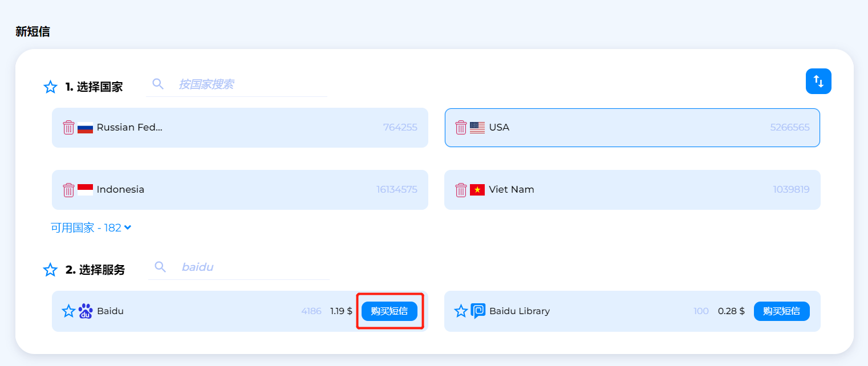Select the Viet Nam country name

tap(512, 190)
